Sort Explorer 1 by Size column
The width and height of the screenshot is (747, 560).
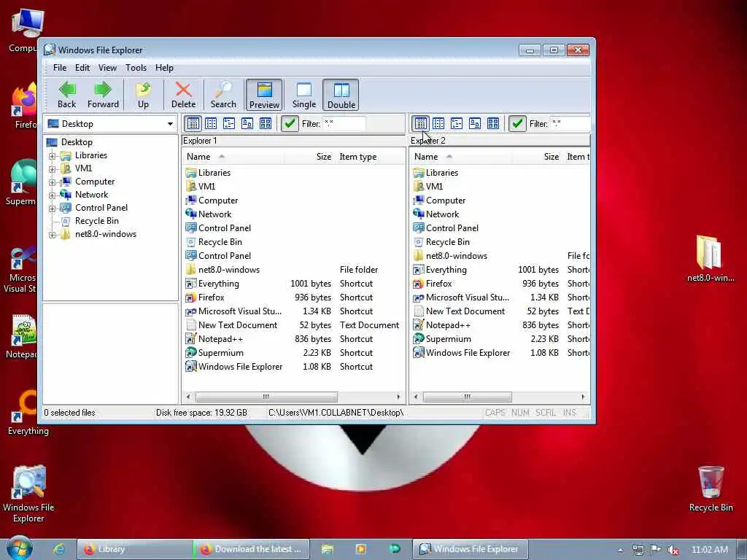tap(309, 157)
